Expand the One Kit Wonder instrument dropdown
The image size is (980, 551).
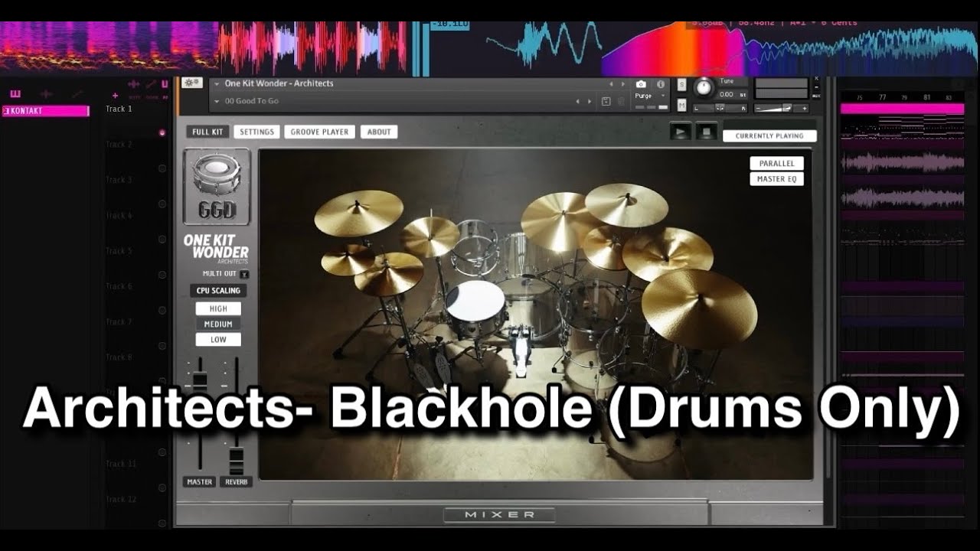217,83
